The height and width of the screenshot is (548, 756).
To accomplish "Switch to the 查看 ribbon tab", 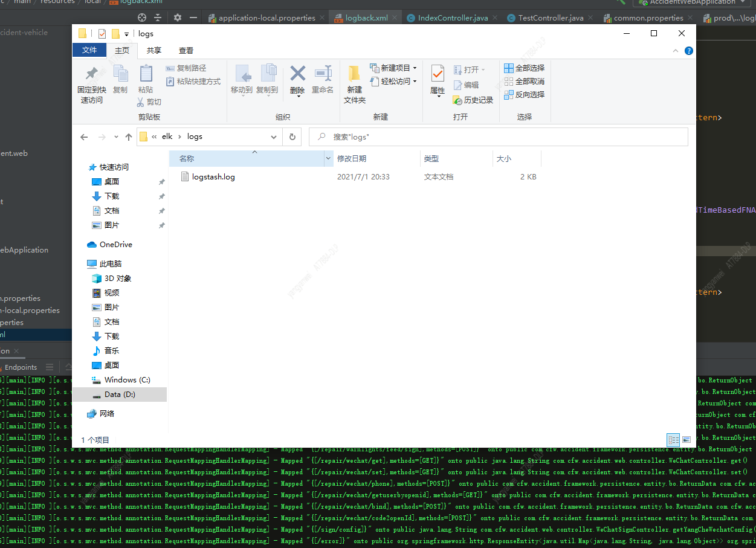I will click(x=186, y=50).
